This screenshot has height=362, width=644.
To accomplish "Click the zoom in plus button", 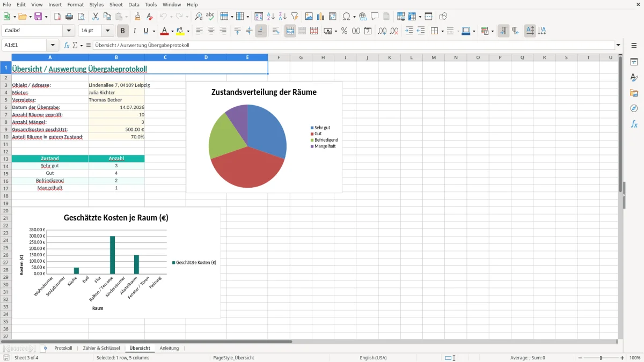I will [x=622, y=358].
